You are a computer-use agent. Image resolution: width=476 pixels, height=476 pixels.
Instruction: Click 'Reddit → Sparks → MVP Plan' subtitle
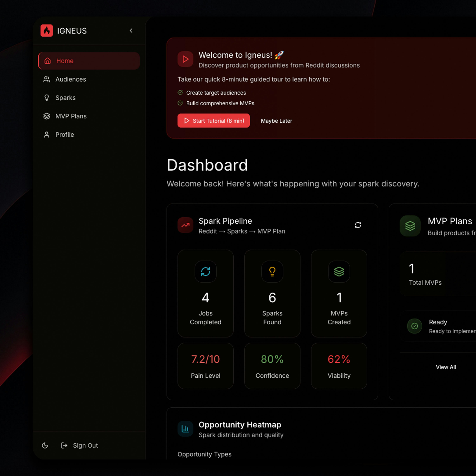(242, 231)
